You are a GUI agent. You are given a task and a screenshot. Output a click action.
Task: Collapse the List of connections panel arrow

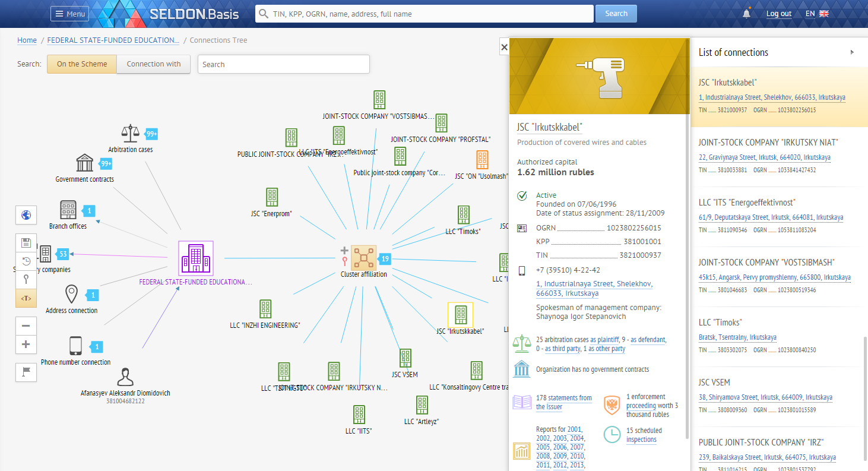pyautogui.click(x=852, y=52)
